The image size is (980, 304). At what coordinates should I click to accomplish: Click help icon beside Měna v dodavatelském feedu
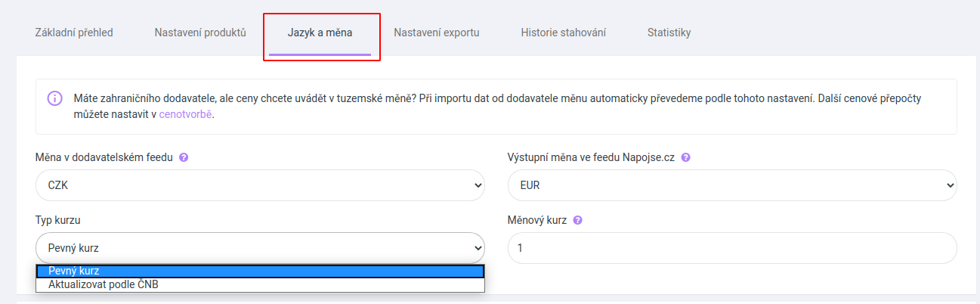pos(184,158)
